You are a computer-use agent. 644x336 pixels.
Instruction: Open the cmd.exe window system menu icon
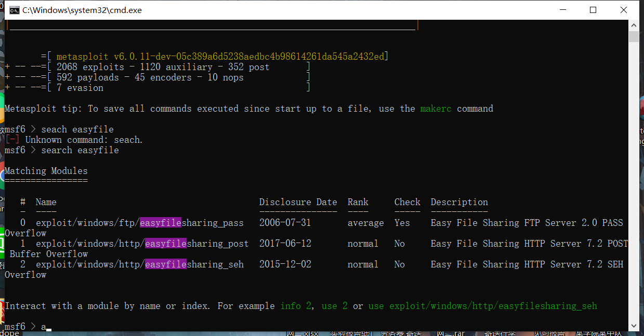pyautogui.click(x=15, y=10)
